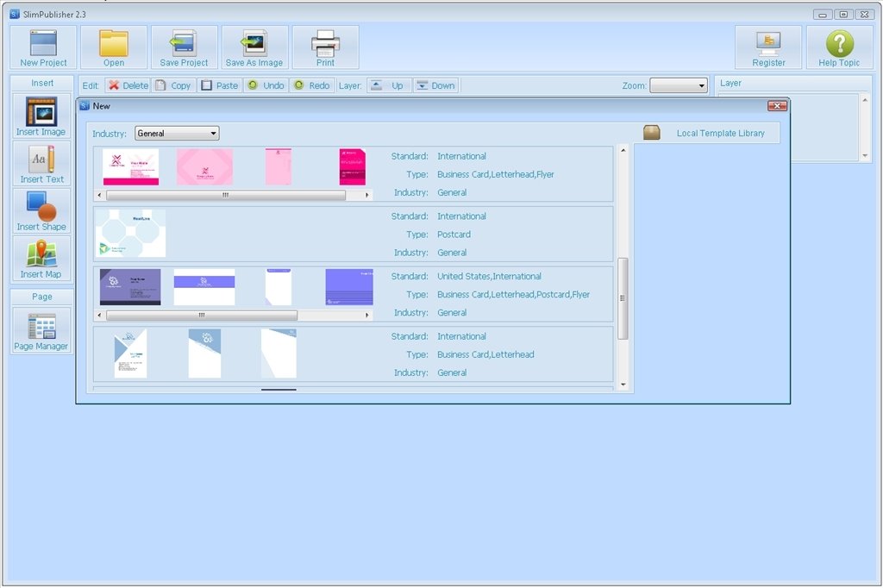Open the Industry dropdown set to General
883x588 pixels.
click(x=177, y=134)
